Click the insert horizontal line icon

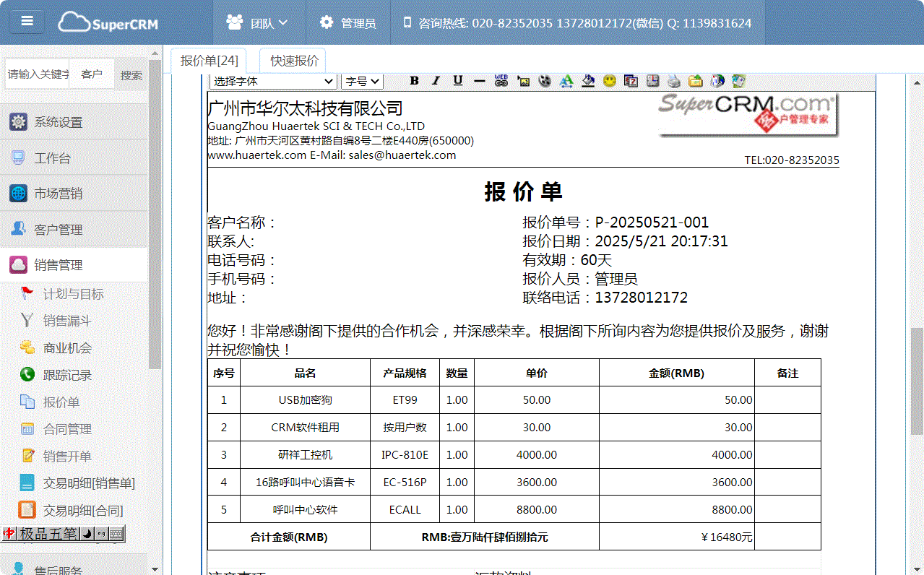479,81
